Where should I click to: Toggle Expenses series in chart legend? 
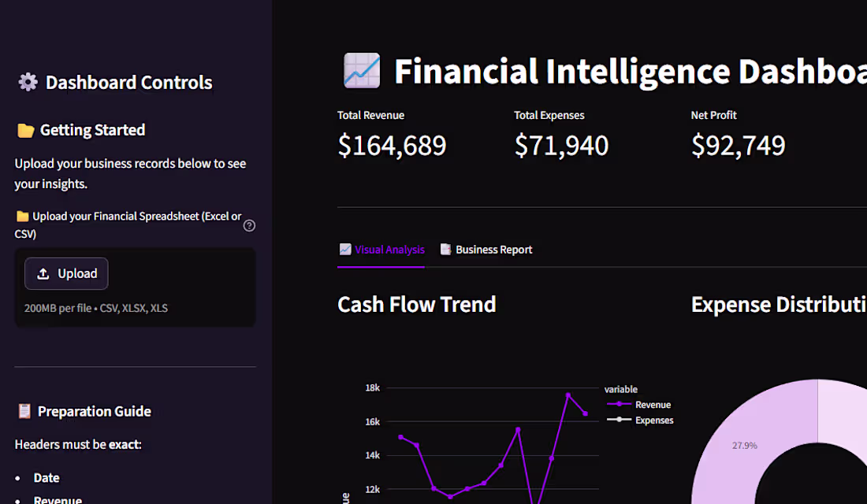[640, 420]
